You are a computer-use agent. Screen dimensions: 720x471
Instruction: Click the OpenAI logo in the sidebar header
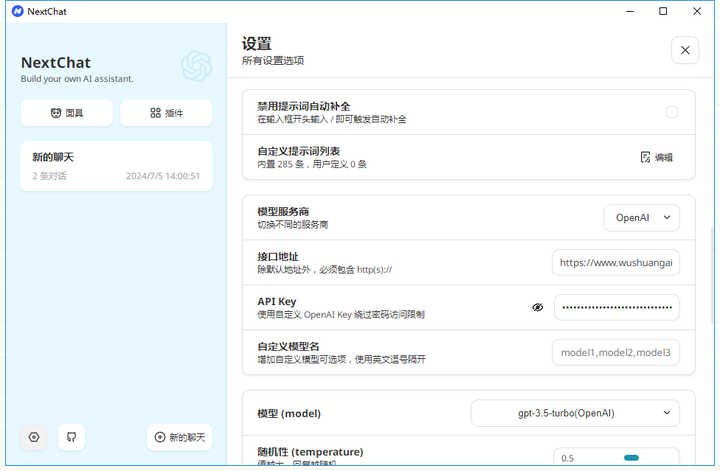pyautogui.click(x=197, y=66)
